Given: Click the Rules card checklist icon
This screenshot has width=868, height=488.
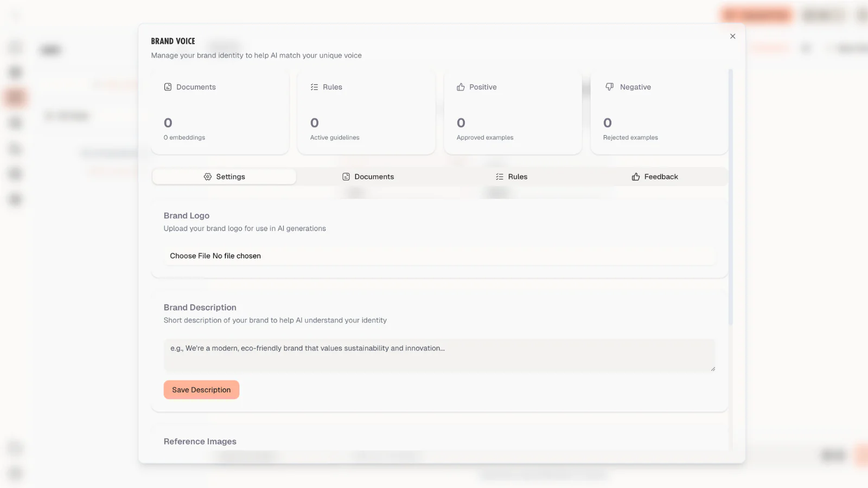Looking at the screenshot, I should (314, 87).
